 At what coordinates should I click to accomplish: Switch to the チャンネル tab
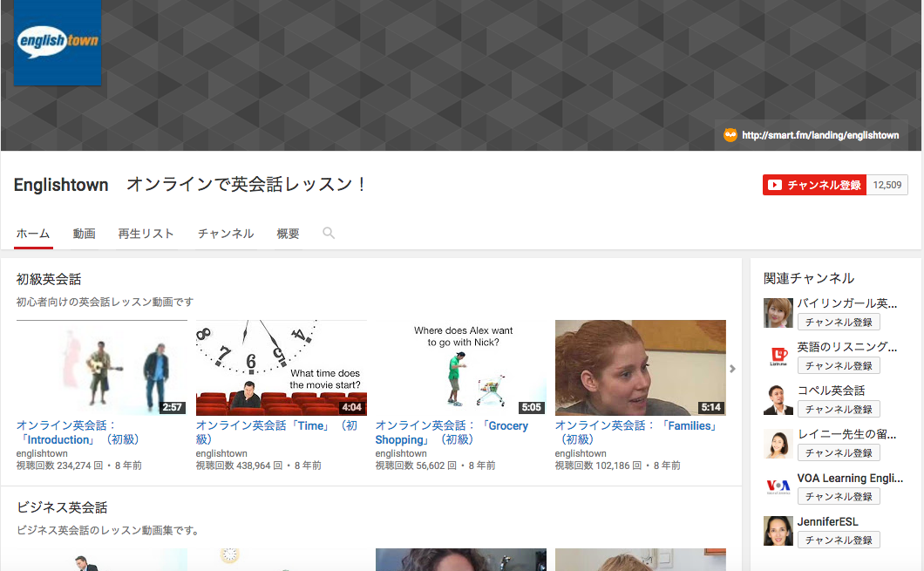[x=226, y=234]
